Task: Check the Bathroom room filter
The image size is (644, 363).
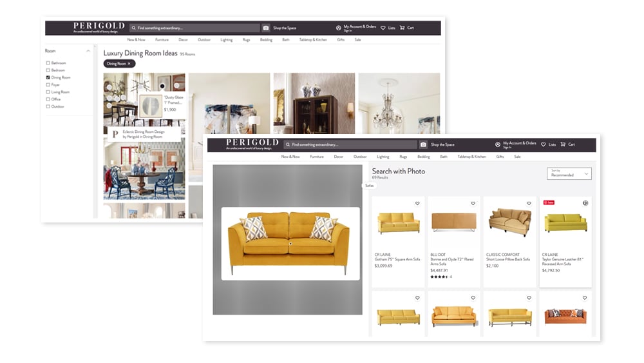Action: [48, 63]
